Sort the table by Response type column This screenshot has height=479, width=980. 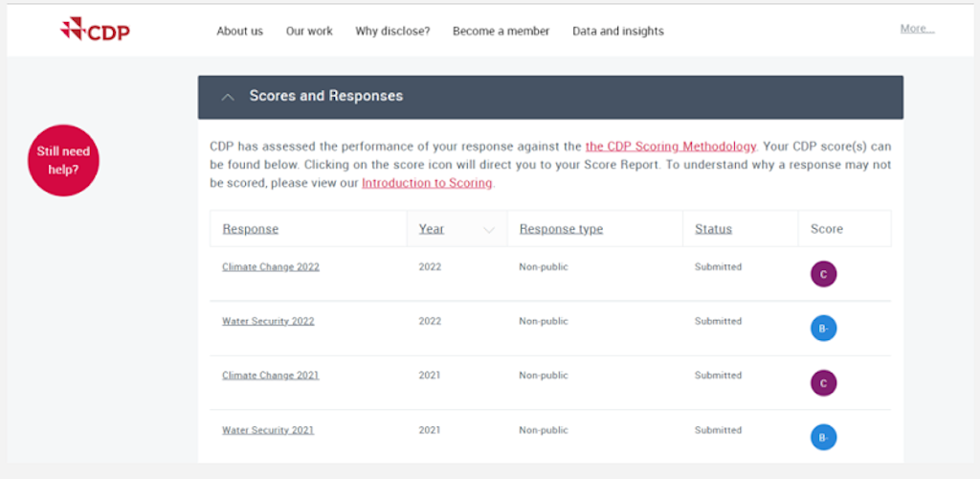pos(561,229)
